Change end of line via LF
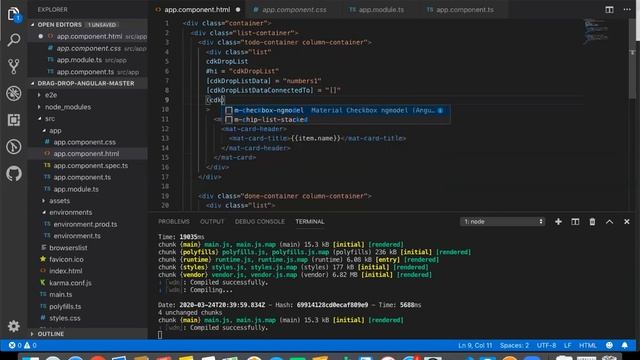Screen dimensions: 640x360 click(x=567, y=345)
